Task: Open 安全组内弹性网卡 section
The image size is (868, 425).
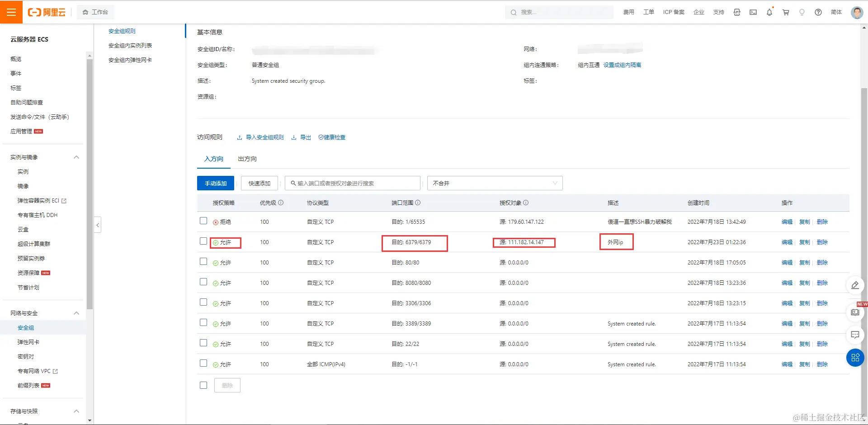Action: tap(130, 60)
